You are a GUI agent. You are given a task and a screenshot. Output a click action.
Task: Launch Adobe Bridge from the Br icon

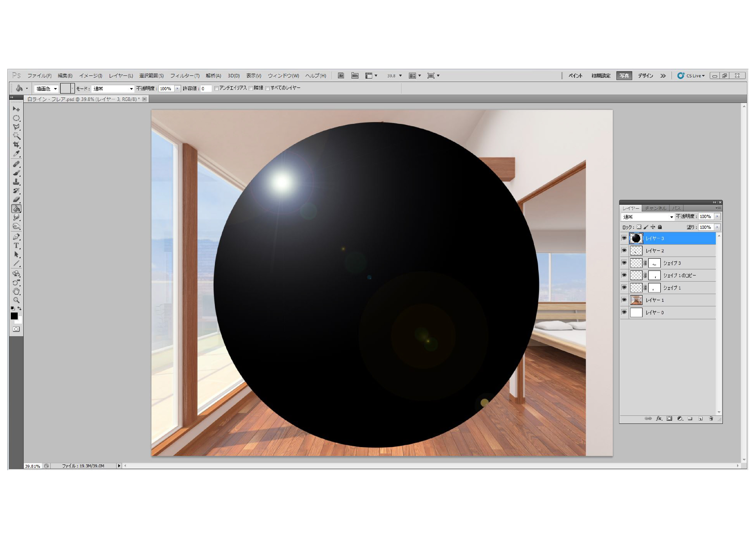click(x=341, y=76)
